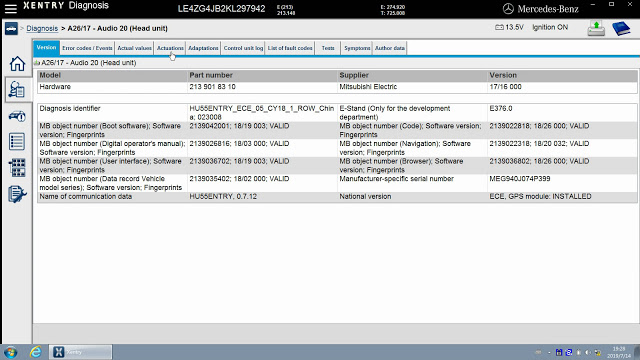Open the list view sidebar icon
This screenshot has width=640, height=360.
(x=17, y=142)
